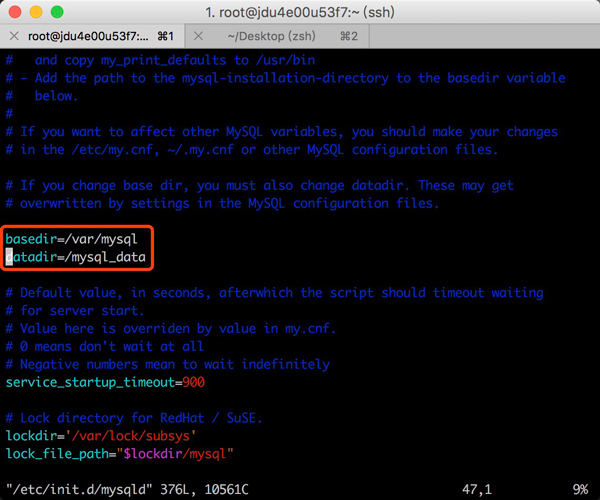Close the ~/Desktop (zsh) tab
The height and width of the screenshot is (500, 600).
click(198, 36)
